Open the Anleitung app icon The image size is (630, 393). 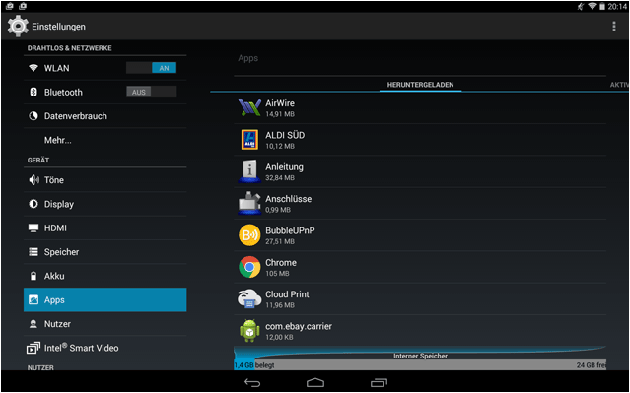coord(250,171)
